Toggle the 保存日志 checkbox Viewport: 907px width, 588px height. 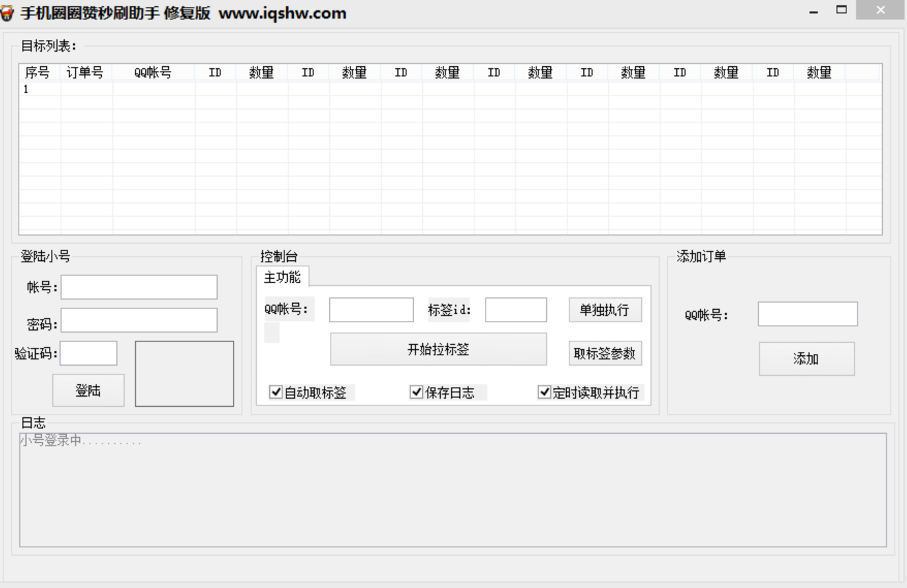coord(416,392)
